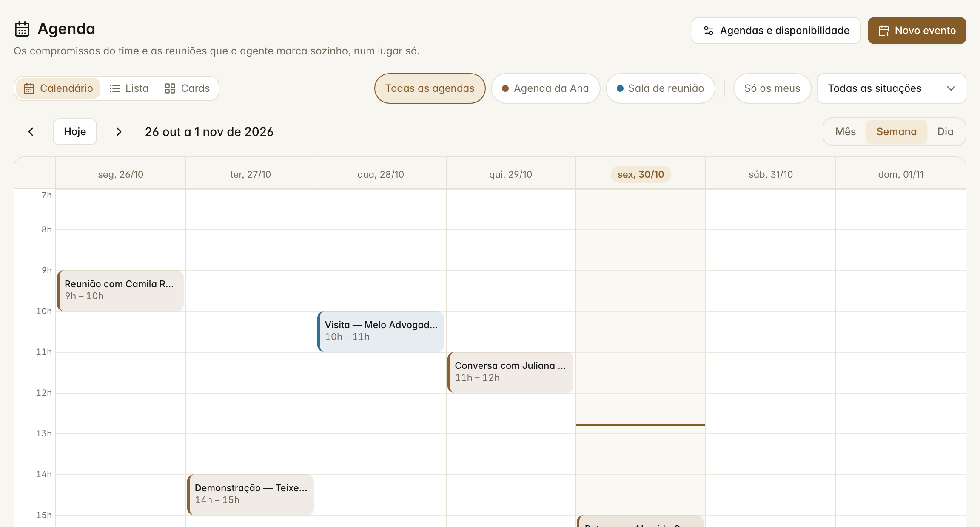This screenshot has width=980, height=527.
Task: Click the ter, 27/10 day header
Action: click(x=251, y=174)
